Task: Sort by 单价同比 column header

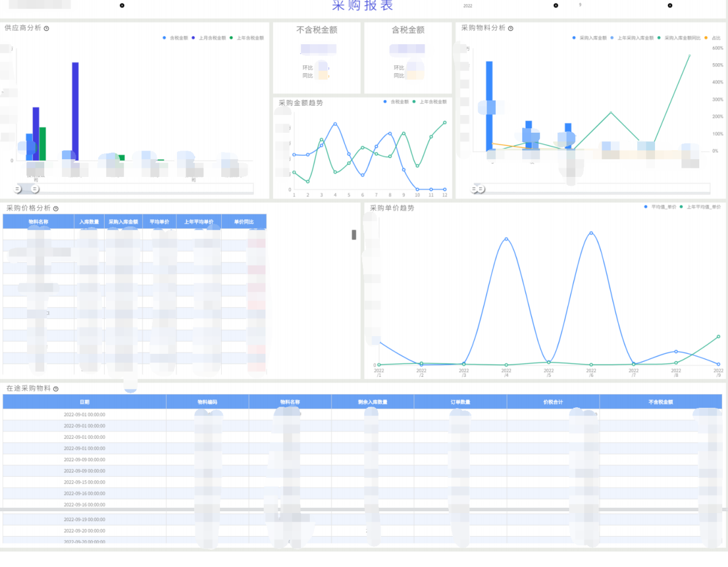Action: [244, 222]
